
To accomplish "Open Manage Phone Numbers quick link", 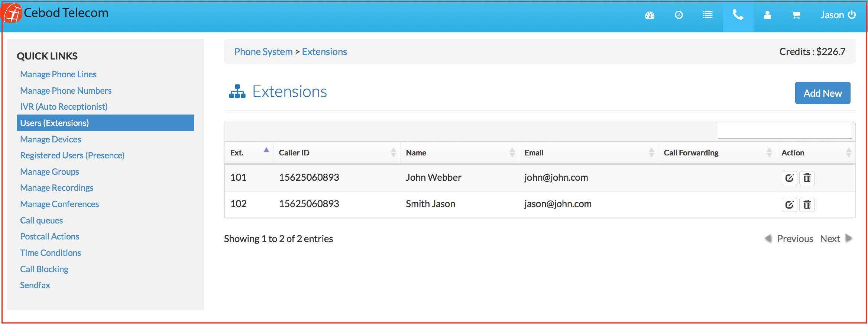I will pyautogui.click(x=66, y=91).
